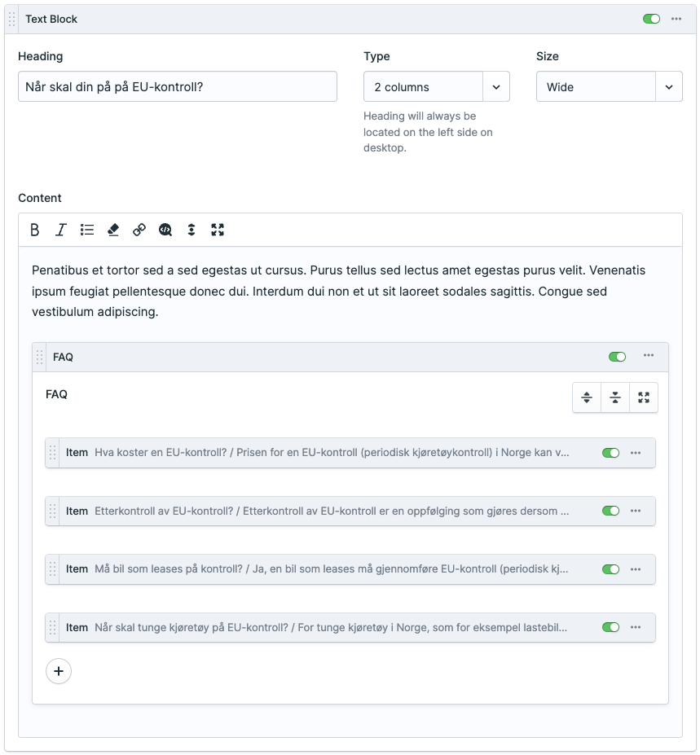Collapse all FAQ items
The image size is (700, 755).
[615, 397]
